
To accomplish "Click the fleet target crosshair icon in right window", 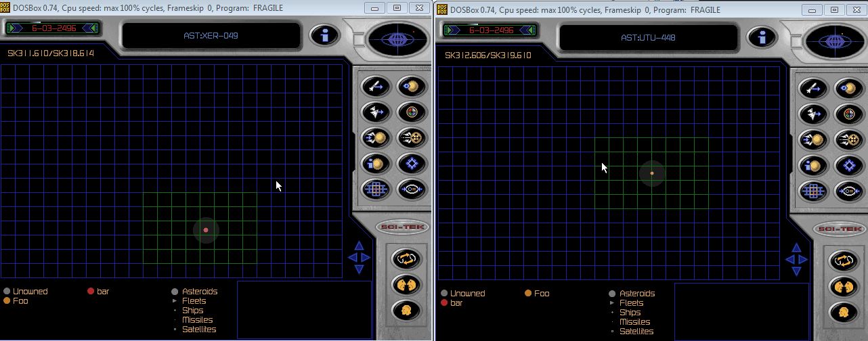I will [x=848, y=139].
